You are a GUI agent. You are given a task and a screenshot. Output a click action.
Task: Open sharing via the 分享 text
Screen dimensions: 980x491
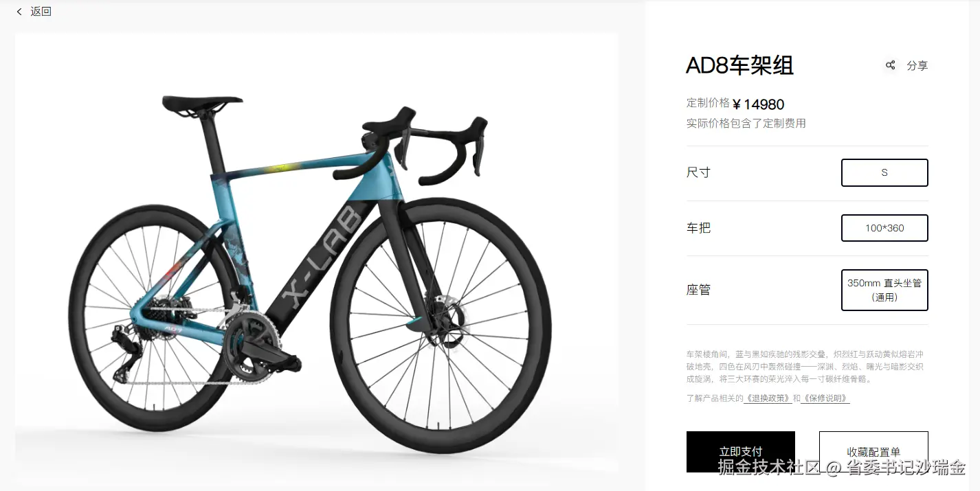917,65
